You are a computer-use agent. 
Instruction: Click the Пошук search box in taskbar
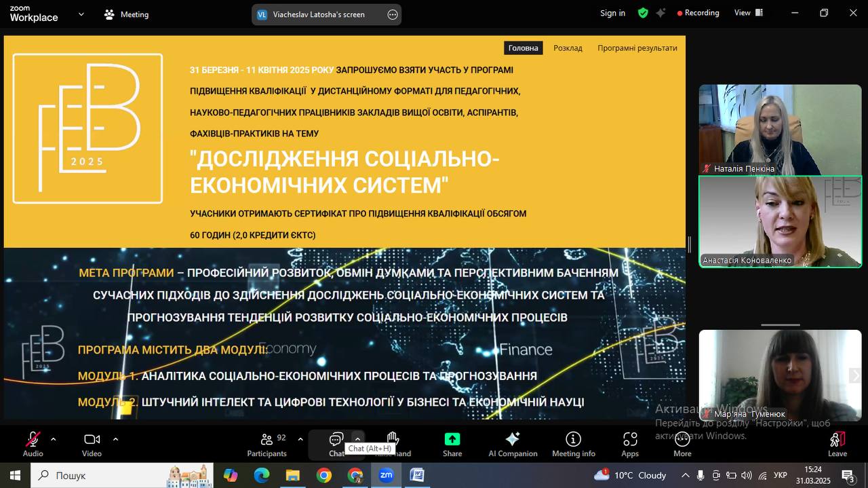tap(122, 475)
